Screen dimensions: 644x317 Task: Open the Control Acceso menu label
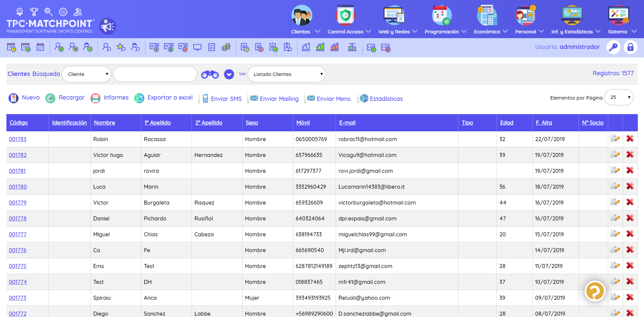click(x=345, y=31)
